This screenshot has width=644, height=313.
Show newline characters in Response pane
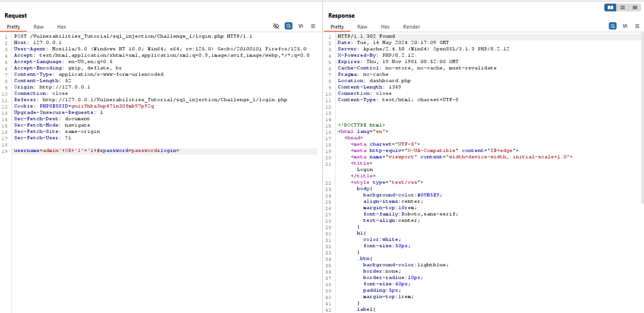pyautogui.click(x=625, y=26)
